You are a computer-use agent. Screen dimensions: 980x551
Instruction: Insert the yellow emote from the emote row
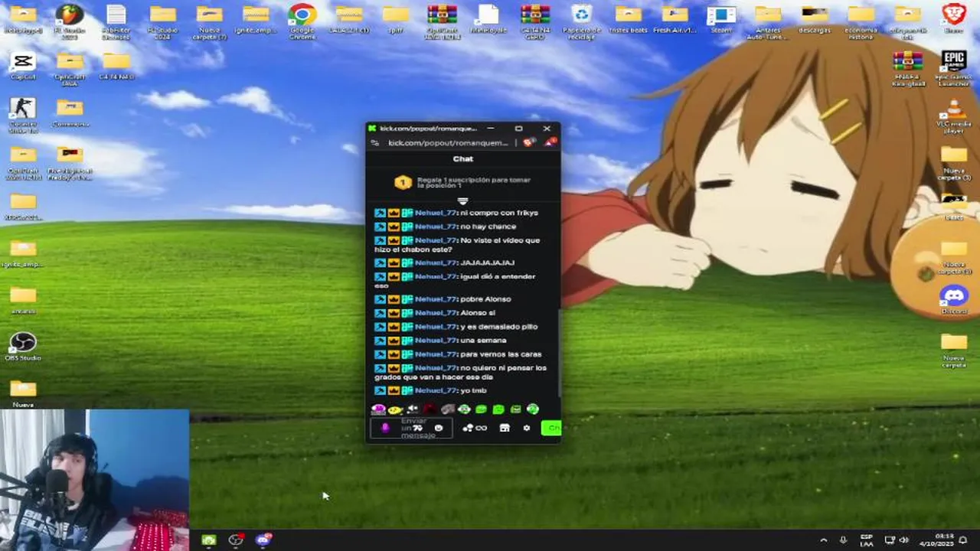point(396,409)
